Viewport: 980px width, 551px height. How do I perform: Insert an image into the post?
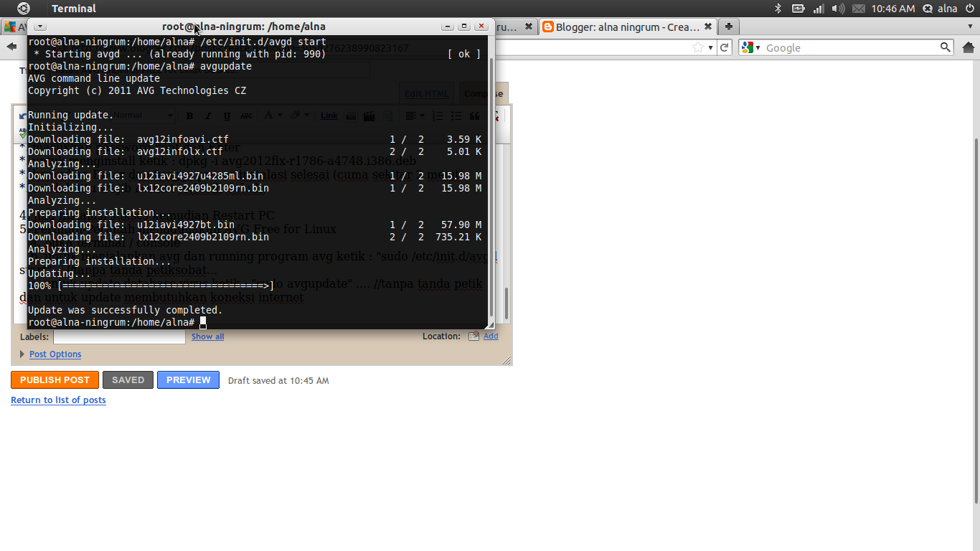351,116
